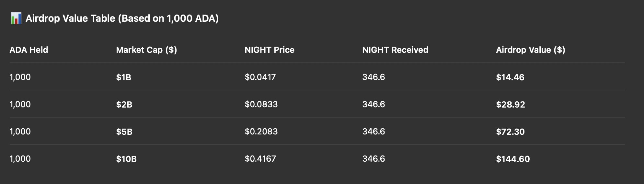The image size is (644, 184).
Task: Click the NIGHT Received column header
Action: [x=395, y=50]
